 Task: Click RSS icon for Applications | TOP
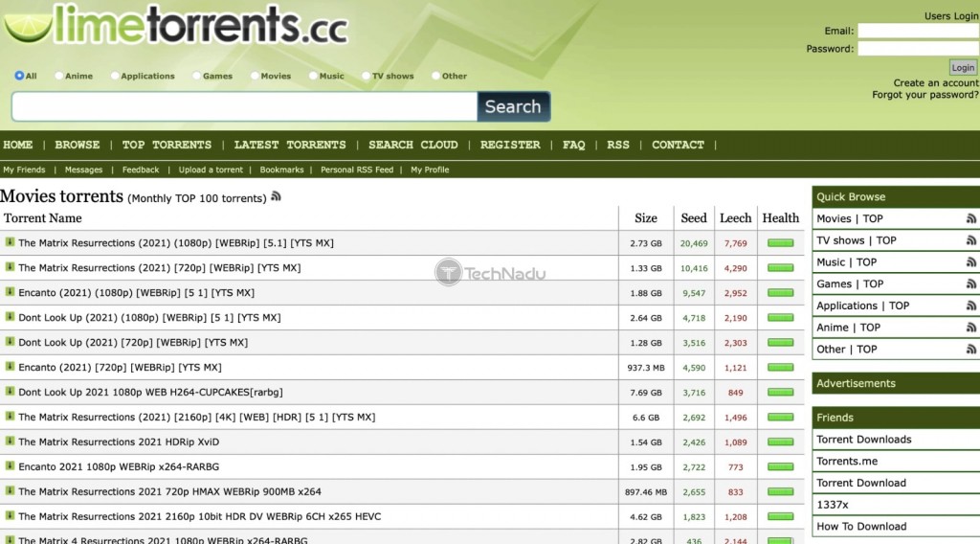point(970,306)
